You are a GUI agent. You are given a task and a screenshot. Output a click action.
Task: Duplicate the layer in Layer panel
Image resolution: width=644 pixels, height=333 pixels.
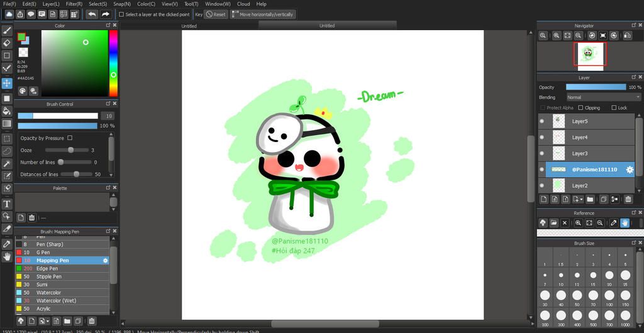click(603, 200)
